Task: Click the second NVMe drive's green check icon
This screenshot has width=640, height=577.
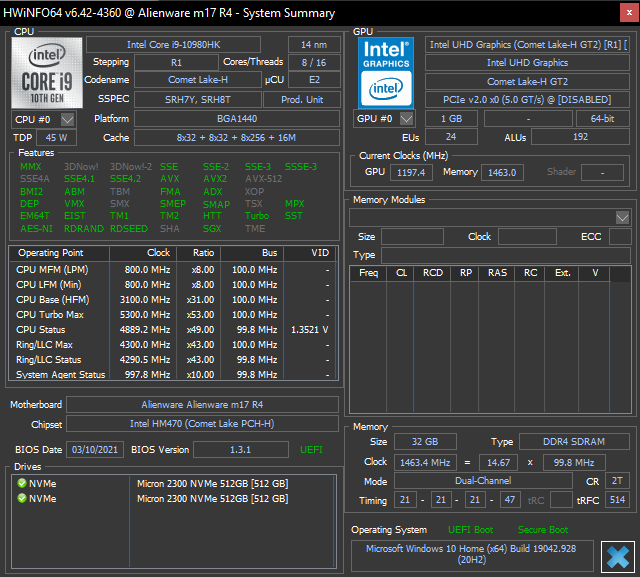Action: [x=21, y=498]
